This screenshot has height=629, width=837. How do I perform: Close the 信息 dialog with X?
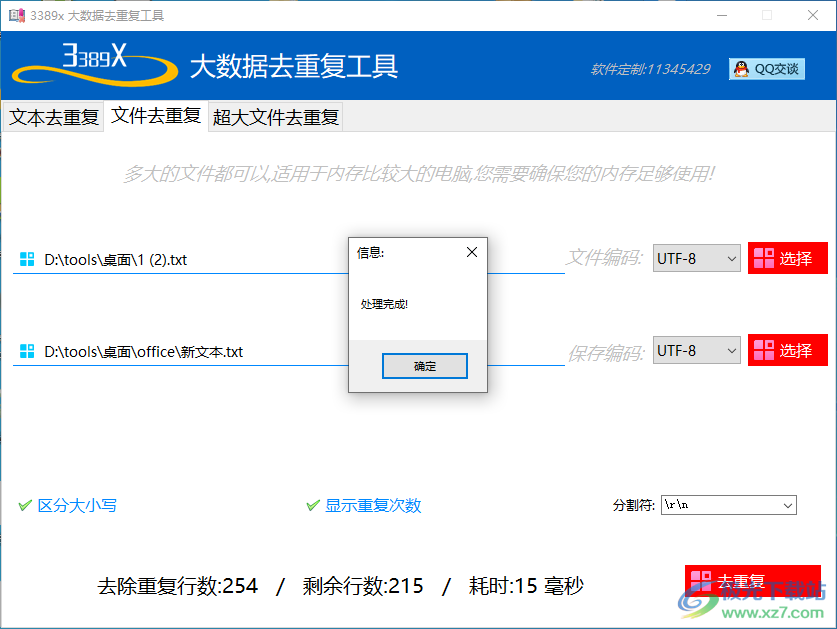click(472, 252)
